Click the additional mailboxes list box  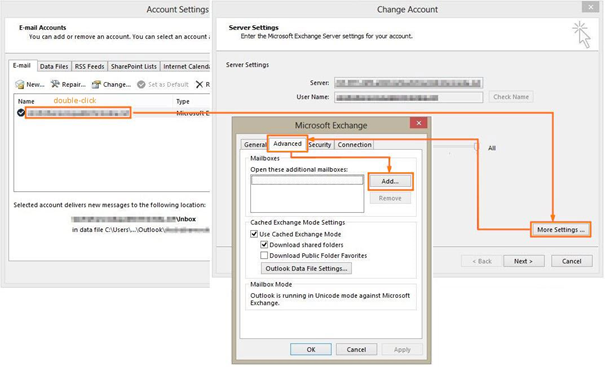(x=307, y=193)
